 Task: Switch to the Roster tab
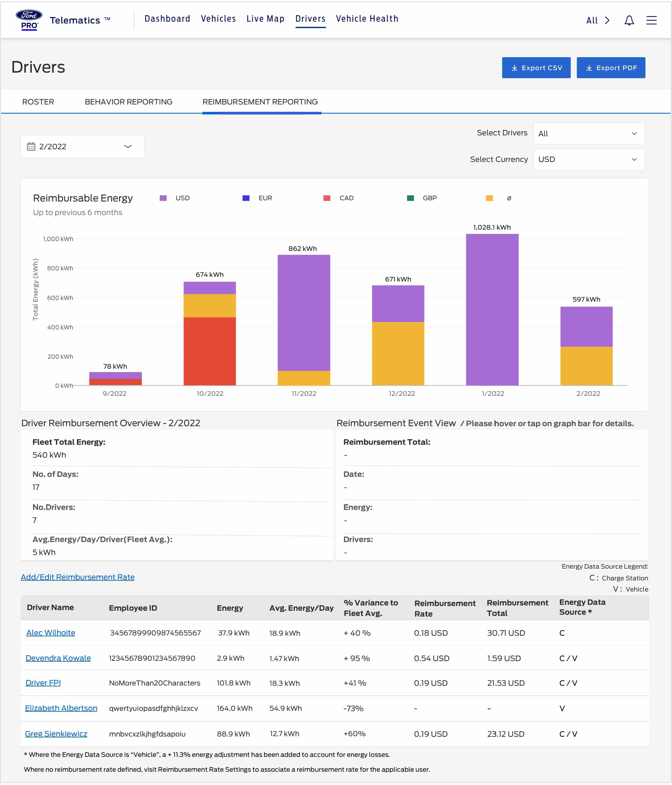coord(38,102)
